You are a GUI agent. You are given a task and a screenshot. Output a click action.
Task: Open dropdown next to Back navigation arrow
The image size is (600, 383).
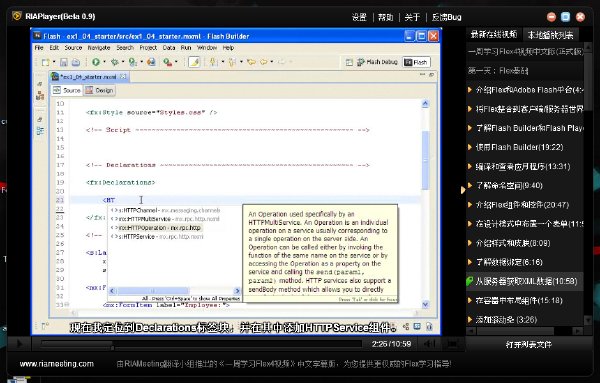[x=272, y=62]
